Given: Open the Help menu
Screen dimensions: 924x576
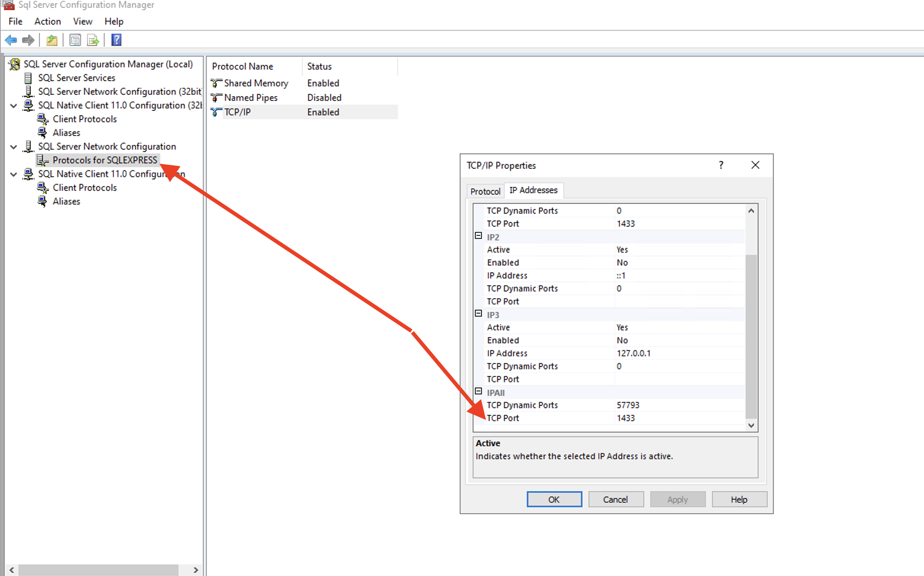Looking at the screenshot, I should click(114, 21).
